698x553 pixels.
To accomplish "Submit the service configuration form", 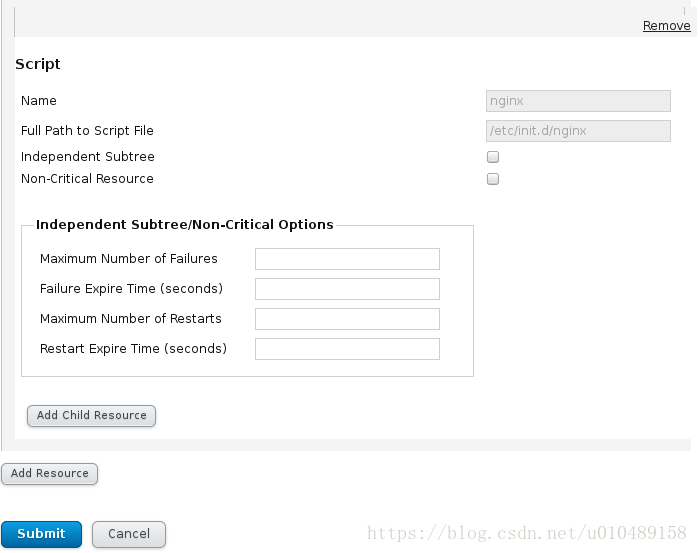I will (41, 534).
